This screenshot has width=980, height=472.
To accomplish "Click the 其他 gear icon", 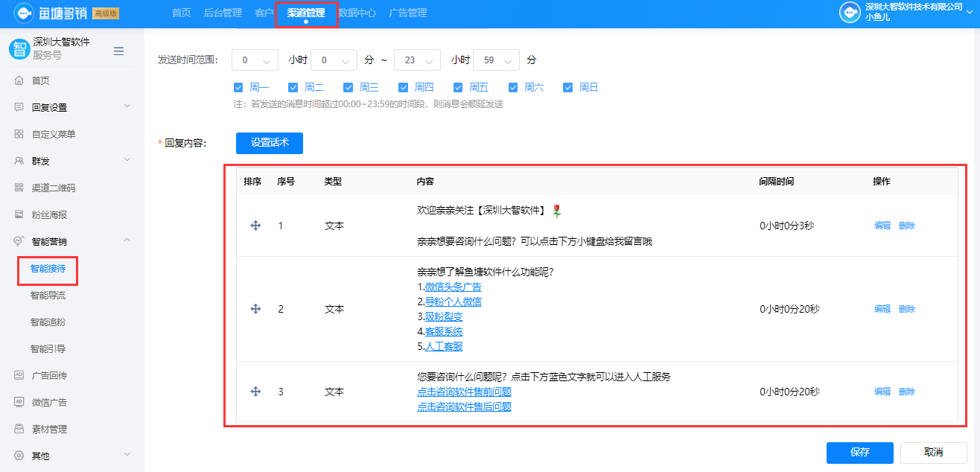I will 19,456.
